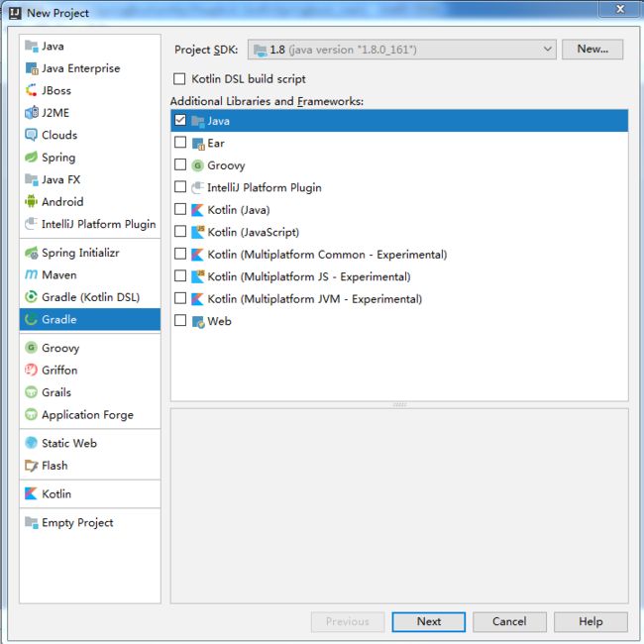Enable Kotlin DSL build script checkbox

pyautogui.click(x=179, y=79)
